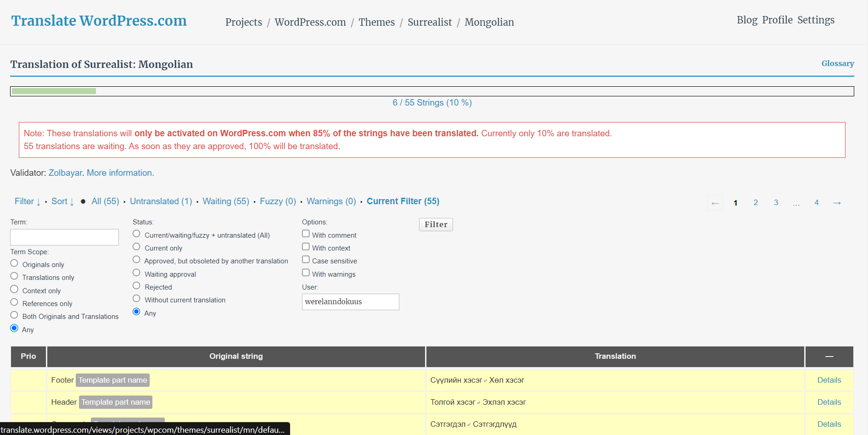Open Details for Footer row
The height and width of the screenshot is (435, 868).
pos(829,380)
